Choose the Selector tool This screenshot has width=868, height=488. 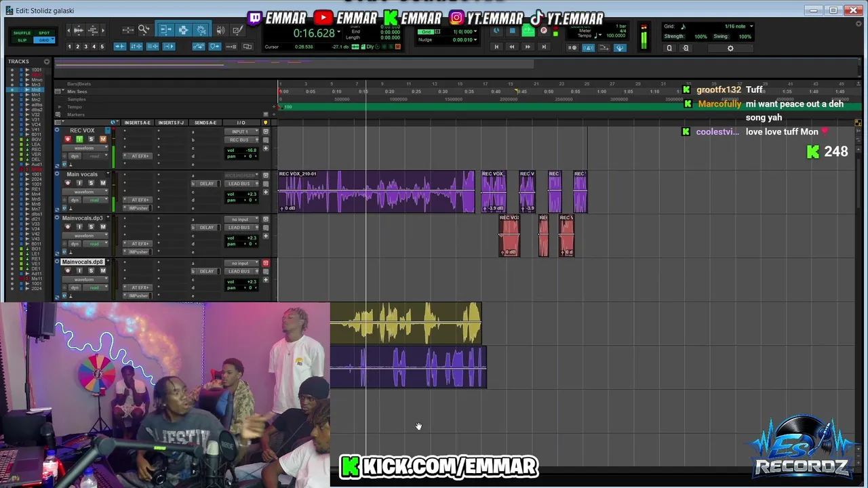pos(183,30)
